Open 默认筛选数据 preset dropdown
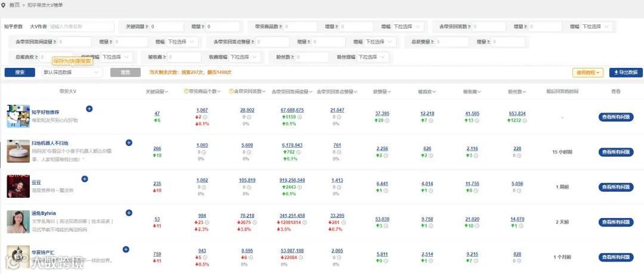The height and width of the screenshot is (274, 644). [x=72, y=72]
